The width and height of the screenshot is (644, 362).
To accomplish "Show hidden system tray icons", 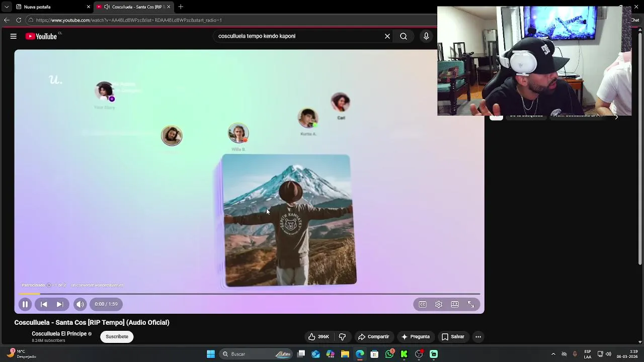I will (553, 354).
